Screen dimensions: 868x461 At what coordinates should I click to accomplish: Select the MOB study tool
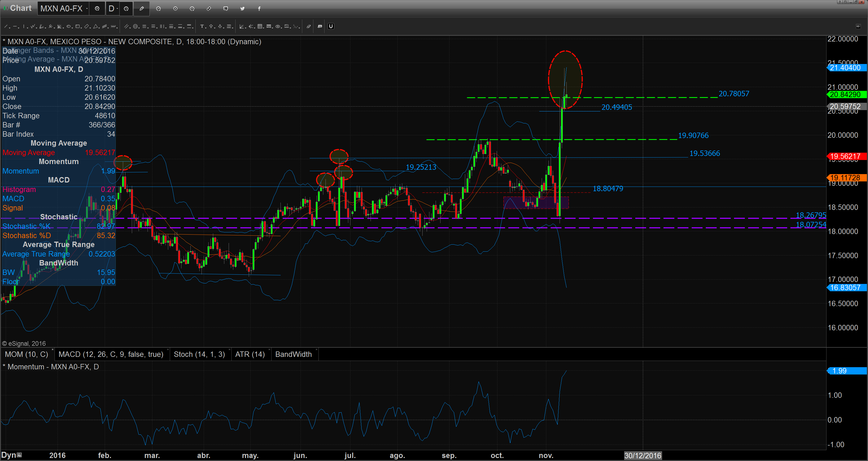pos(269,26)
